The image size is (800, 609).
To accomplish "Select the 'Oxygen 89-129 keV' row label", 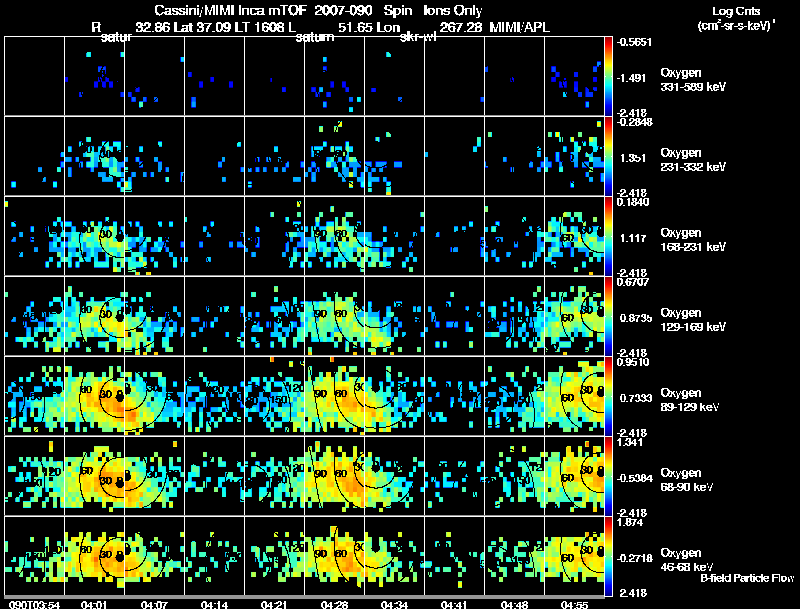I will [690, 400].
